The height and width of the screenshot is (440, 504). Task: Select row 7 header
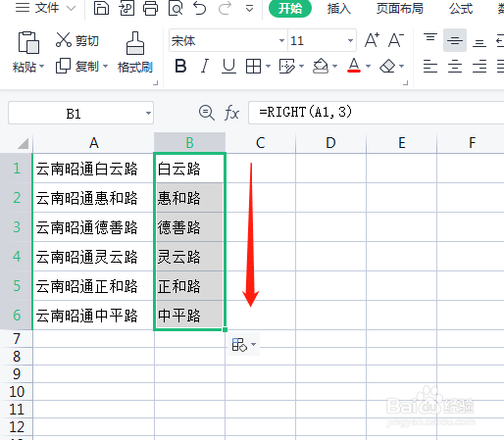click(x=17, y=339)
